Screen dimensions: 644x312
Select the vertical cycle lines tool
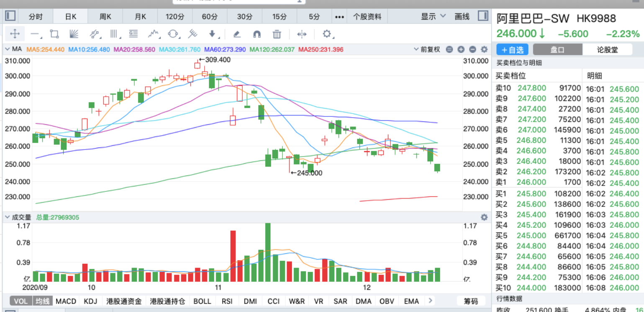point(114,34)
